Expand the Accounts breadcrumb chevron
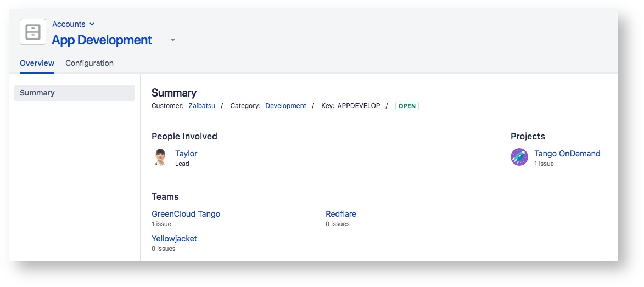644x287 pixels. coord(92,24)
